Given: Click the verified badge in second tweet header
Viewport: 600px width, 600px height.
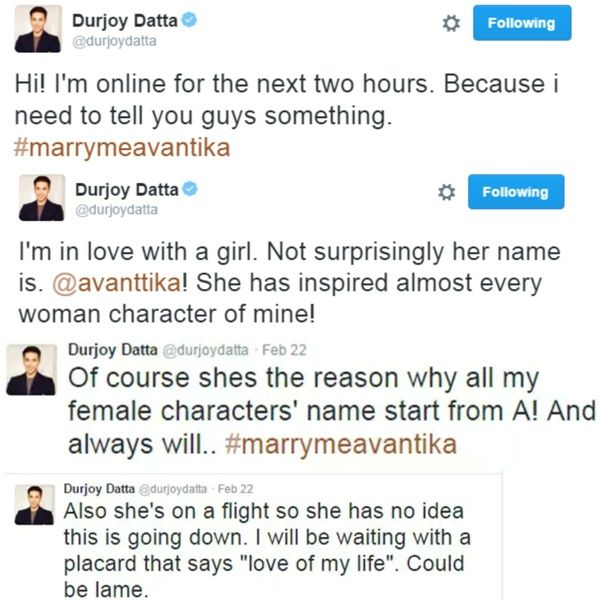Looking at the screenshot, I should (x=189, y=189).
